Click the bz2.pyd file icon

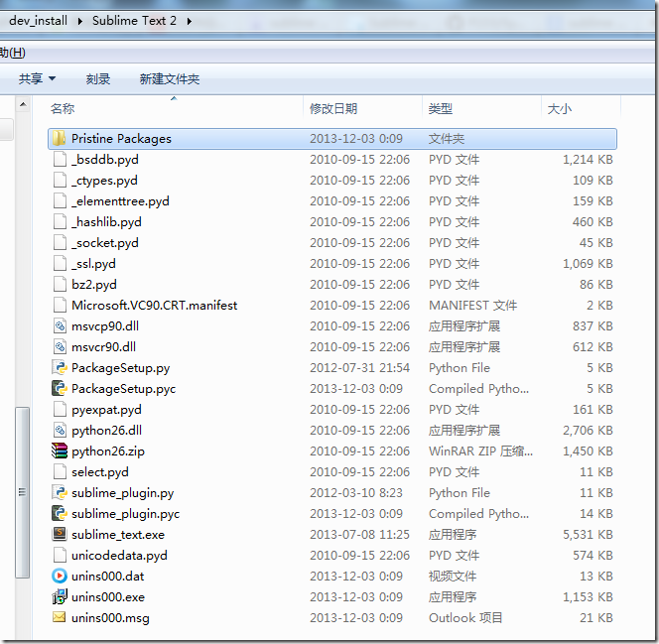point(60,285)
